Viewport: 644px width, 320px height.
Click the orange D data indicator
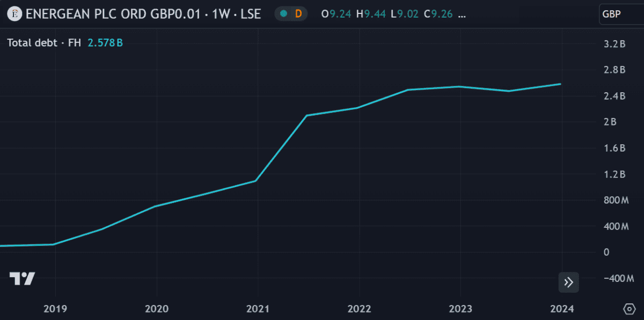(298, 14)
